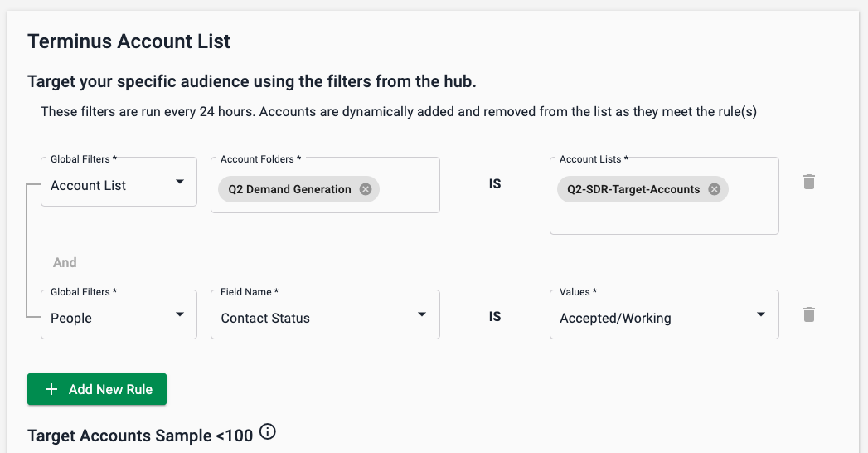Click inside the Account Lists field

click(664, 196)
